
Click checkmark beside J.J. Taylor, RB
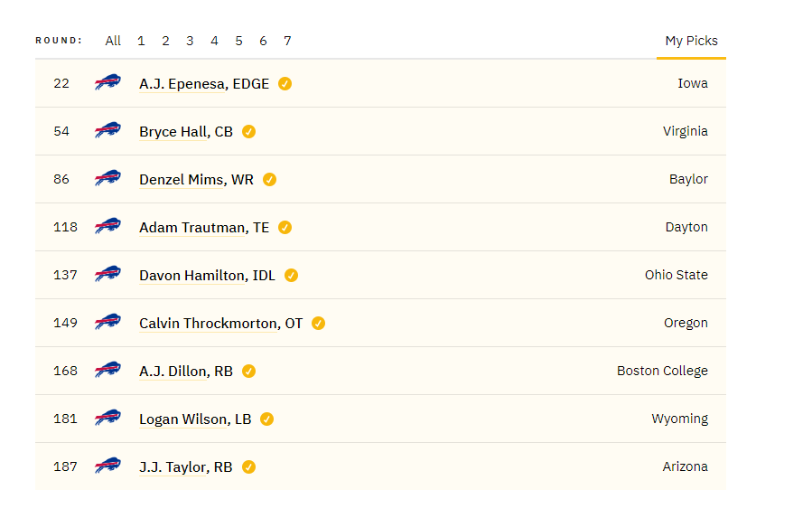(248, 467)
